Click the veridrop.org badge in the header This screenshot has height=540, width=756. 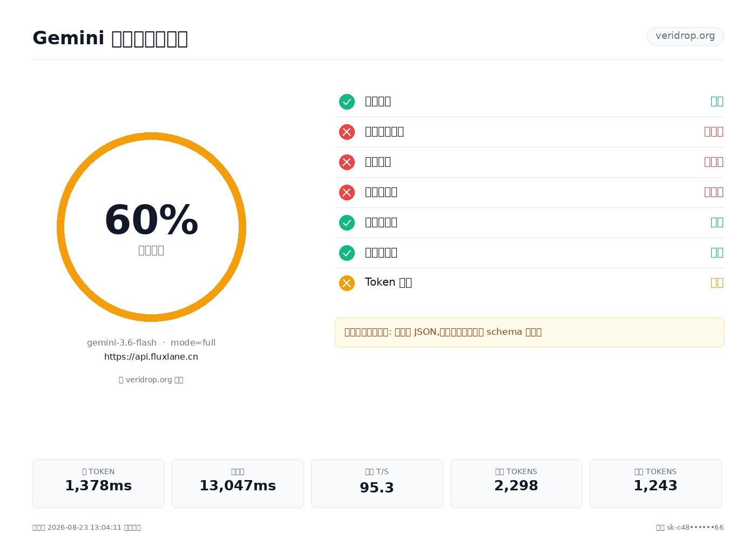point(685,36)
